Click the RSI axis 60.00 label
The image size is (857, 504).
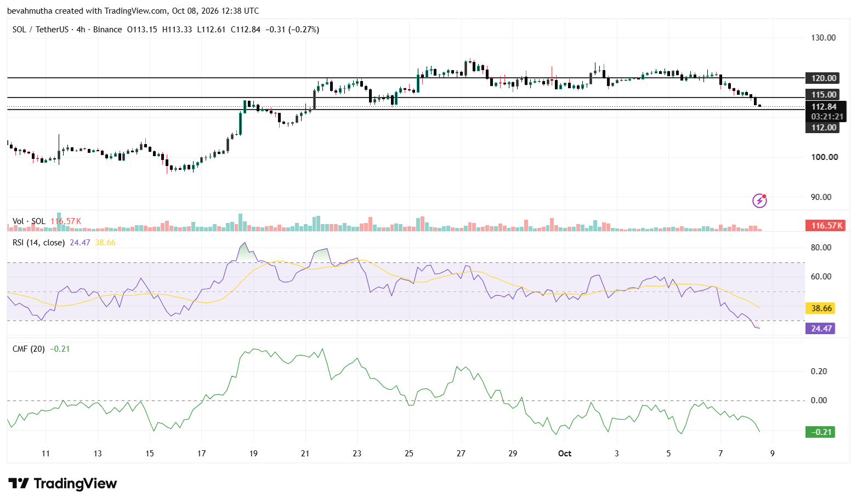(821, 276)
